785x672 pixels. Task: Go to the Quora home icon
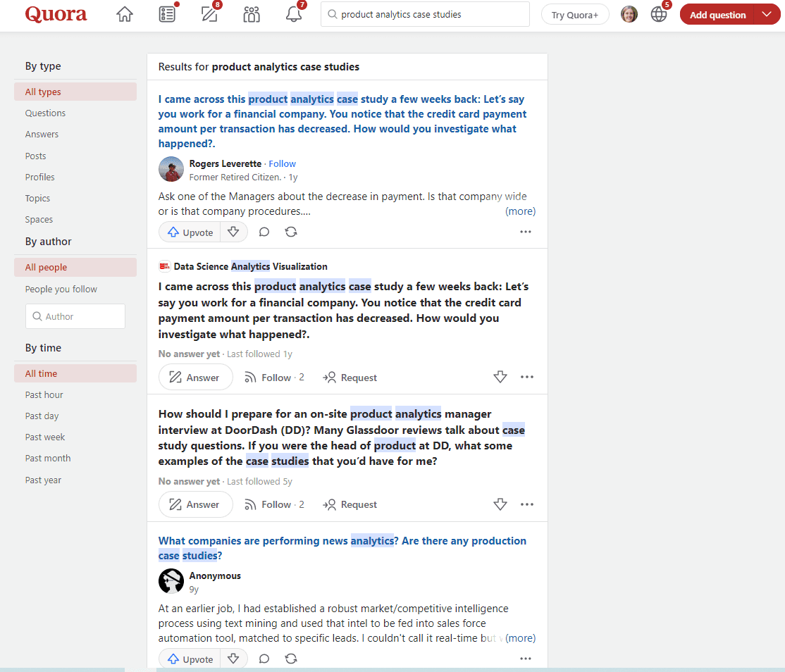[125, 14]
